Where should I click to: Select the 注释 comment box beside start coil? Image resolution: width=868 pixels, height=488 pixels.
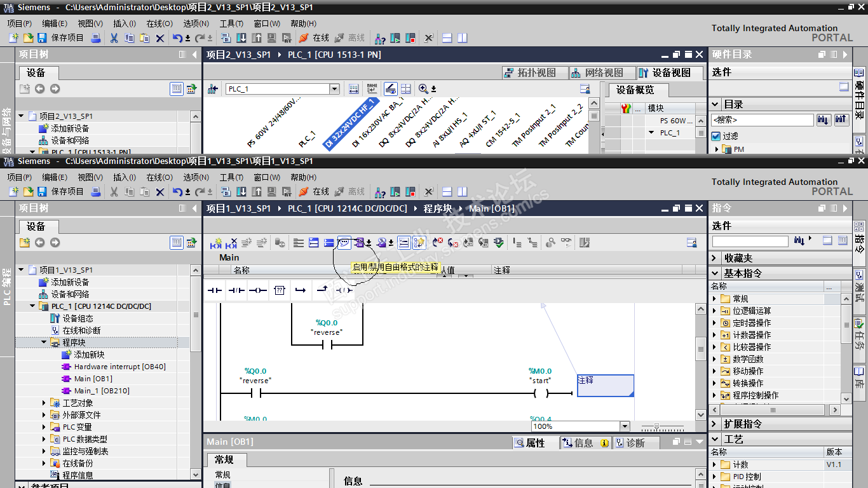606,386
